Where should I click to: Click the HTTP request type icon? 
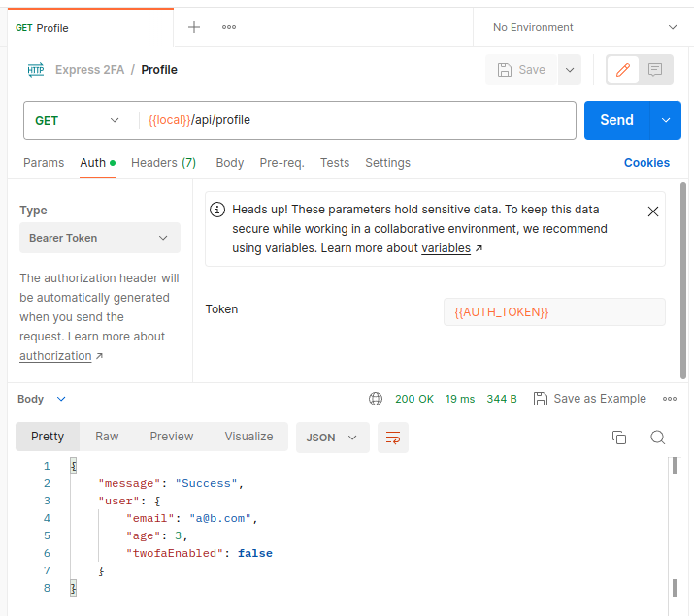coord(35,70)
